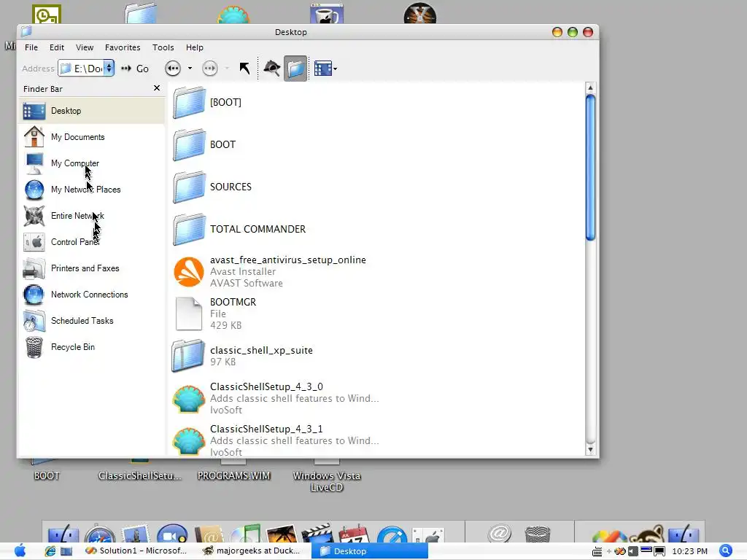The width and height of the screenshot is (747, 560).
Task: Select Network Connections in the Finder Bar
Action: point(92,295)
